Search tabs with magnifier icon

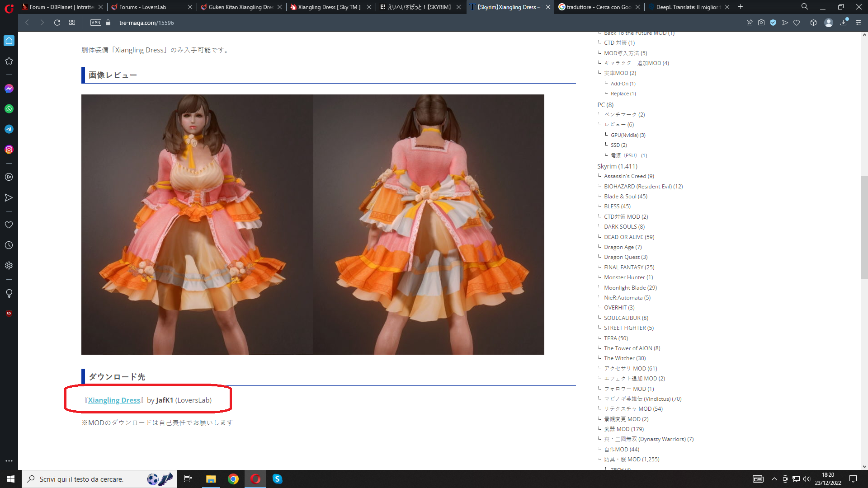pos(805,7)
